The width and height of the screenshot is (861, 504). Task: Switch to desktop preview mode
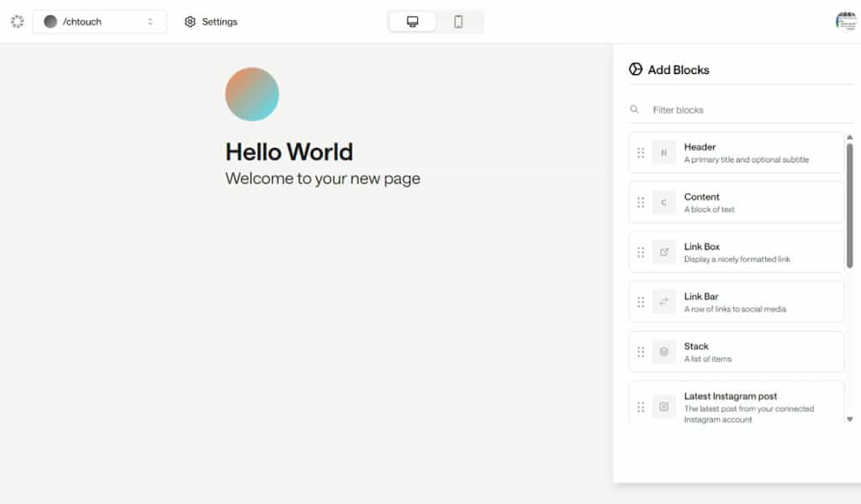pyautogui.click(x=412, y=21)
